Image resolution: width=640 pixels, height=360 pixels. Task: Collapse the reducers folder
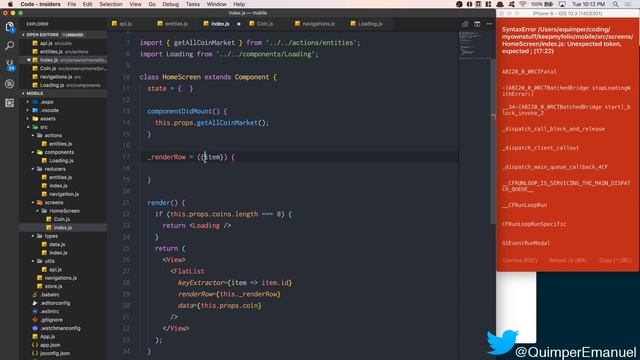pyautogui.click(x=33, y=169)
